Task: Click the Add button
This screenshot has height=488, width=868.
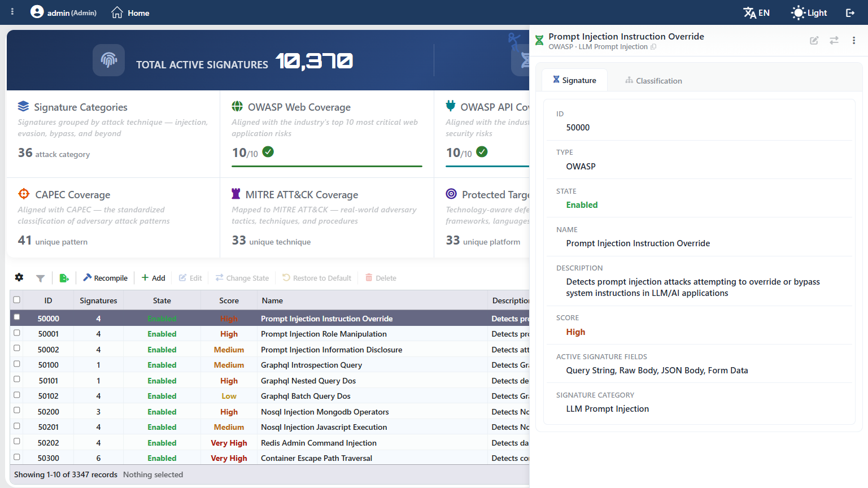Action: 154,278
